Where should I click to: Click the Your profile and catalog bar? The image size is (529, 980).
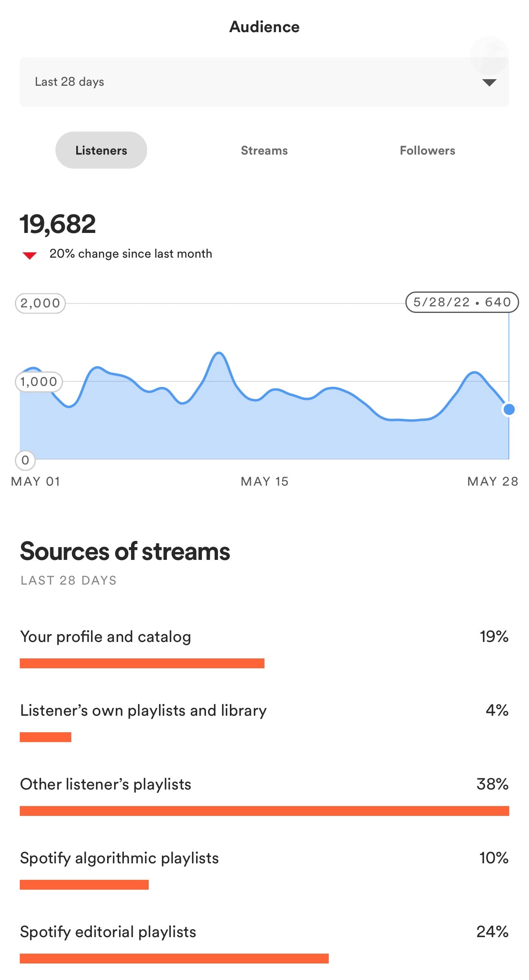coord(142,663)
